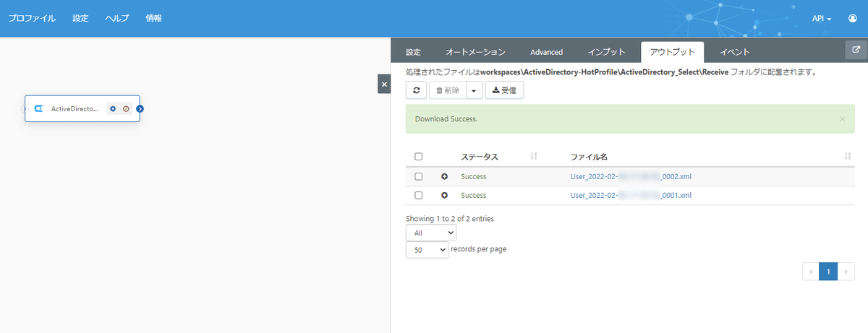868x333 pixels.
Task: Open the file link ending 0001.xml
Action: [x=631, y=195]
